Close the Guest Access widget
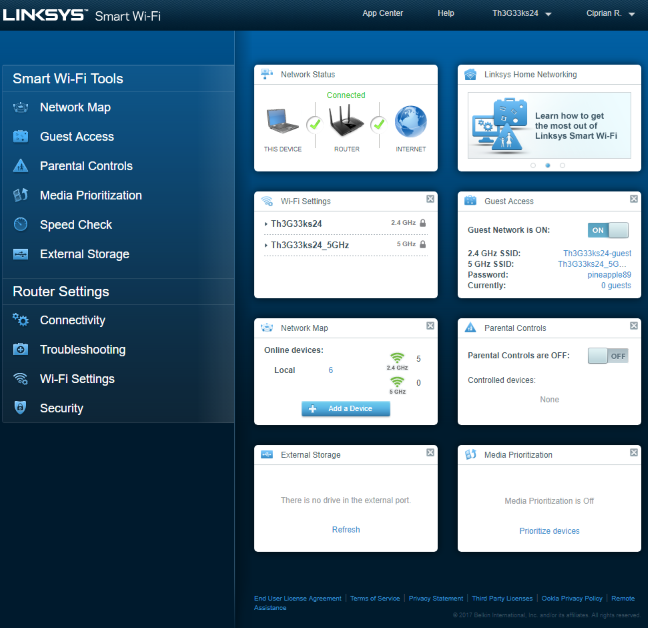 634,199
